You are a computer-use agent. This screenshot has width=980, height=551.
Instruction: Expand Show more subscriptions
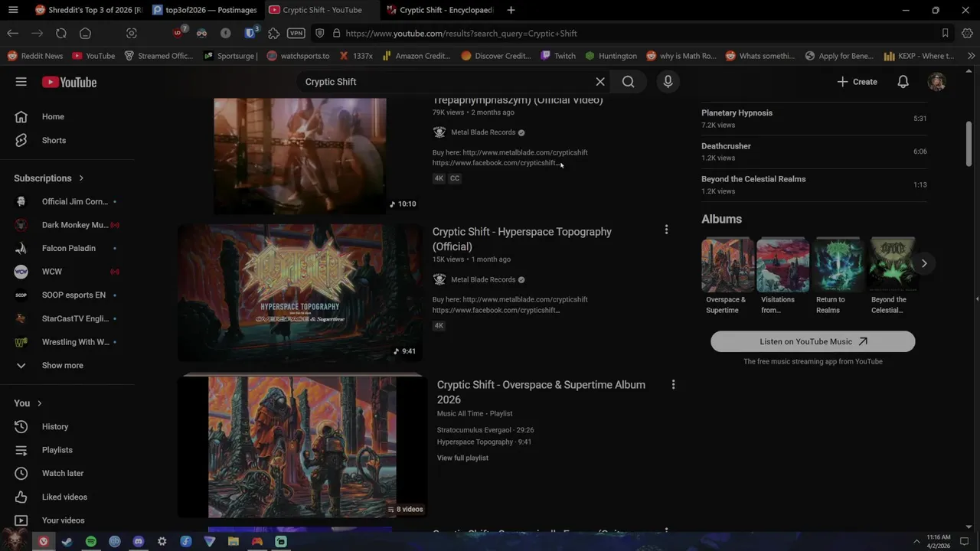pyautogui.click(x=67, y=365)
